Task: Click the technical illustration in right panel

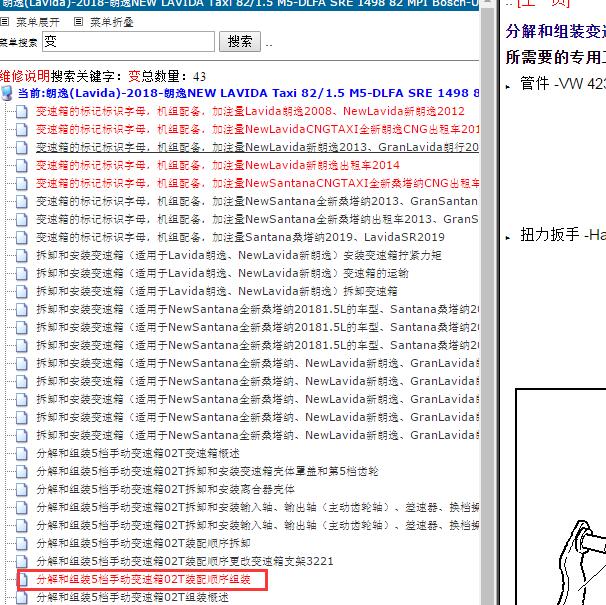Action: coord(561,497)
